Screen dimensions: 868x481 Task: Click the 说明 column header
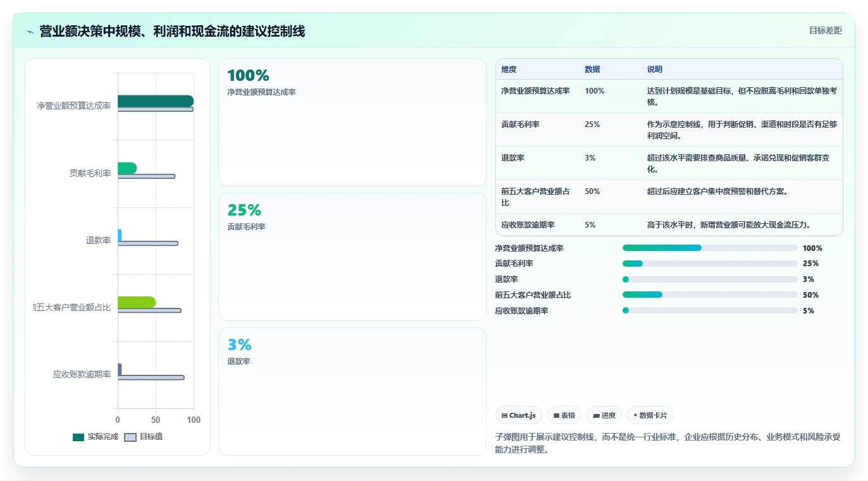pos(654,70)
